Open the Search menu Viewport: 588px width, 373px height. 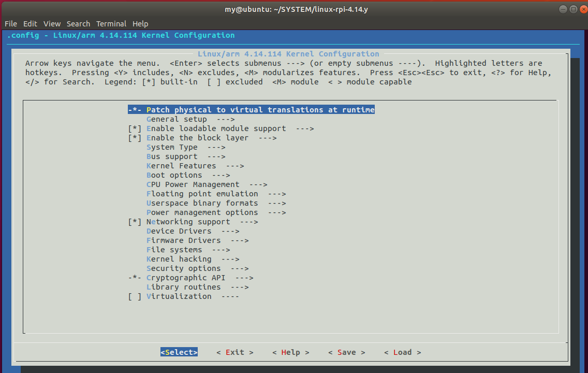point(78,24)
